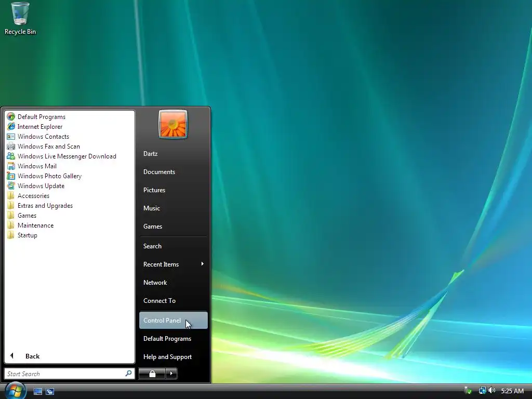532x399 pixels.
Task: Expand the Recent Items submenu arrow
Action: (x=202, y=264)
